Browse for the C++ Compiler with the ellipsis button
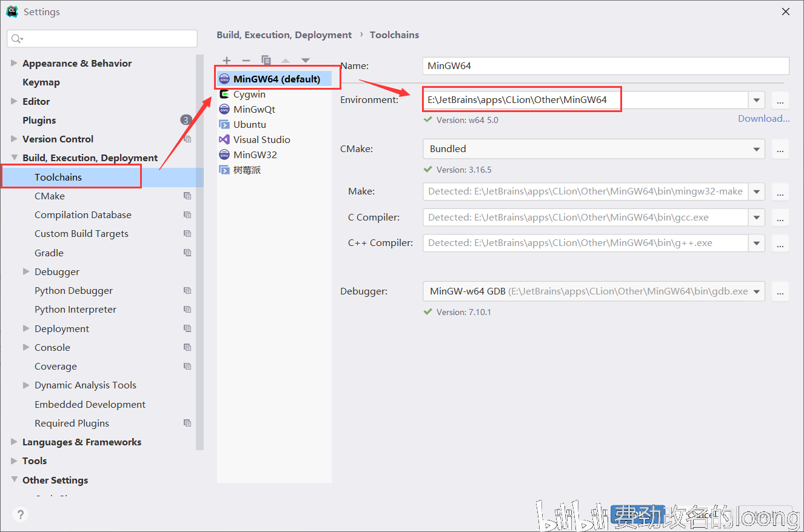The height and width of the screenshot is (532, 804). click(780, 244)
